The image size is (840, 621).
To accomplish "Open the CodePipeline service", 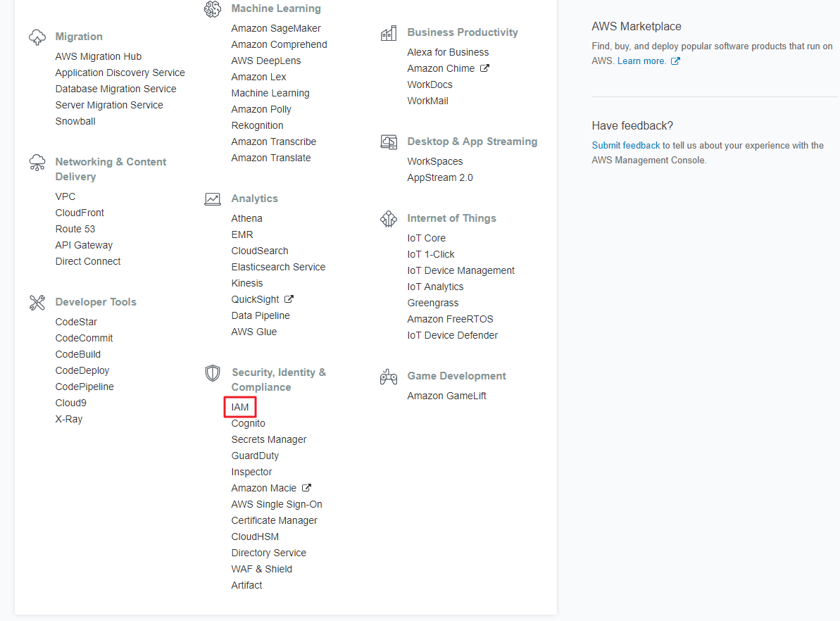I will [x=84, y=387].
